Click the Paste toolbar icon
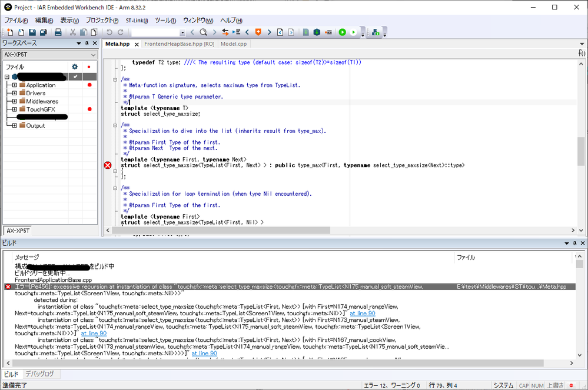Screen dimensions: 588x390 point(94,32)
